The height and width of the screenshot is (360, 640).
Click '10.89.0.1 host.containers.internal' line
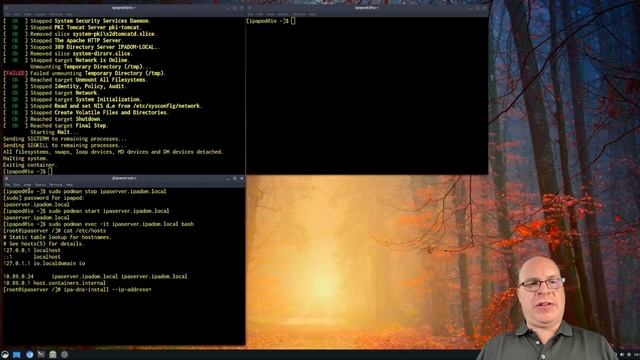click(54, 283)
